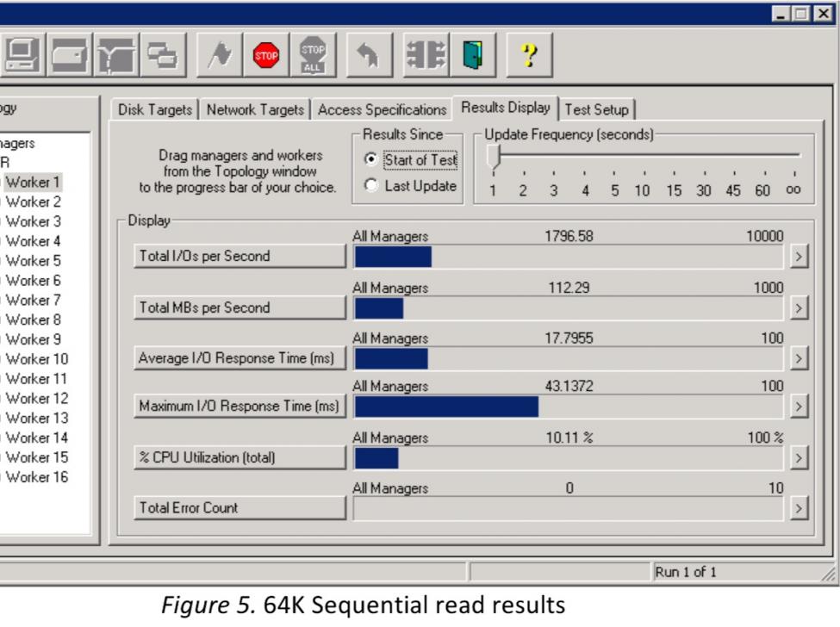Select Worker 4 in the topology tree
This screenshot has height=627, width=840.
click(x=34, y=241)
